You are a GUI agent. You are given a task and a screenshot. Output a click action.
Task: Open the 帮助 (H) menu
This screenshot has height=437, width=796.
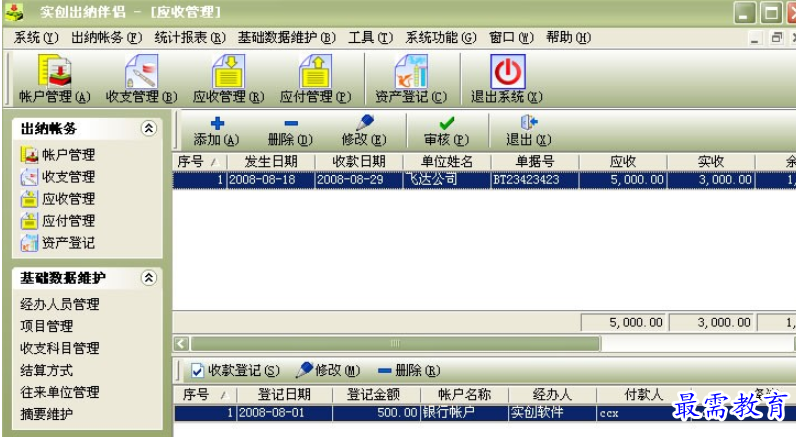[x=569, y=38]
